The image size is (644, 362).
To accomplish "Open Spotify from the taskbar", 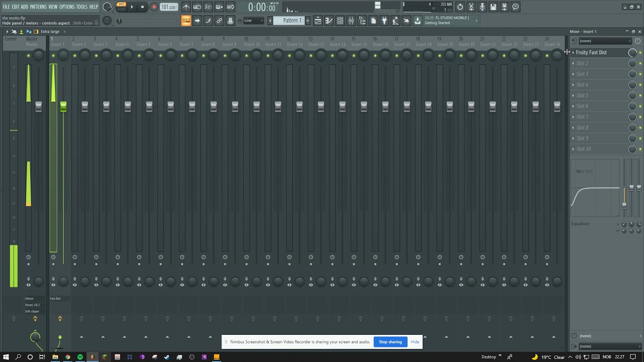I will click(80, 357).
